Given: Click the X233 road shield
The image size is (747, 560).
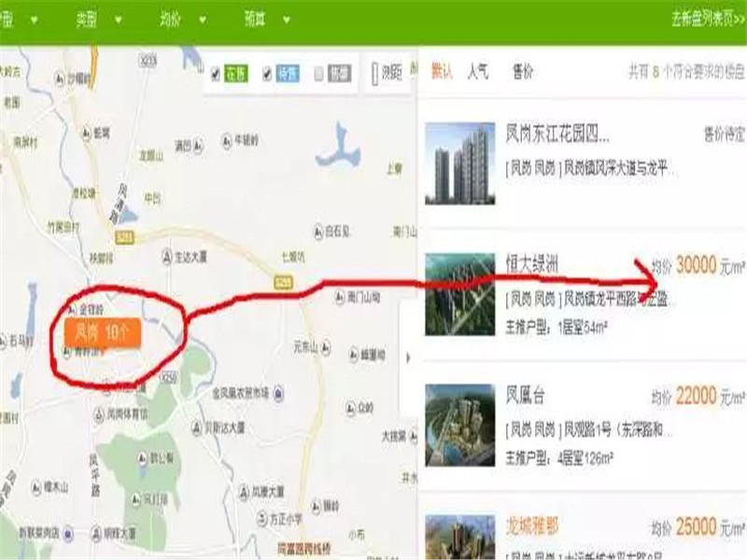Looking at the screenshot, I should click(148, 60).
